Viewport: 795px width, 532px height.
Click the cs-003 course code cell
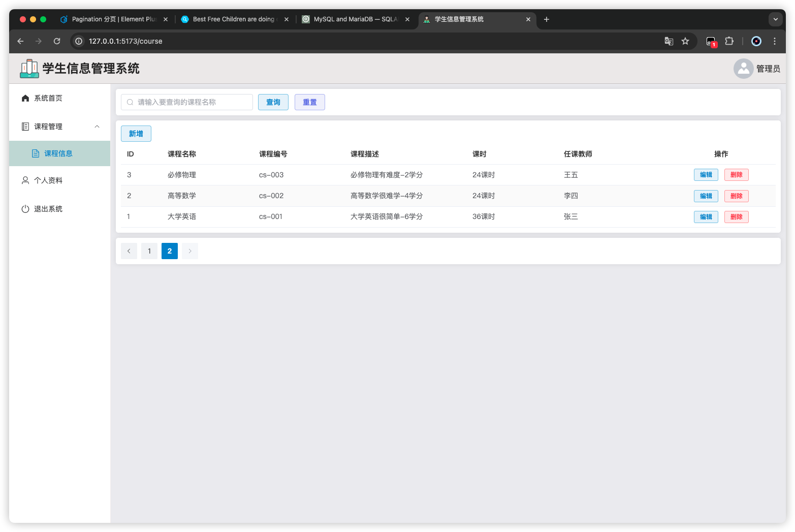(271, 175)
